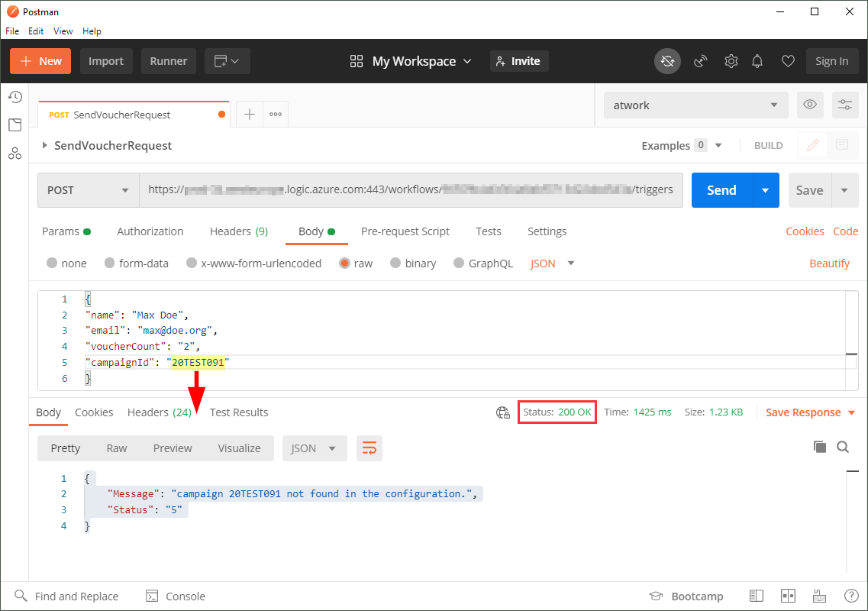The width and height of the screenshot is (868, 611).
Task: Click the Beautify link
Action: 829,263
